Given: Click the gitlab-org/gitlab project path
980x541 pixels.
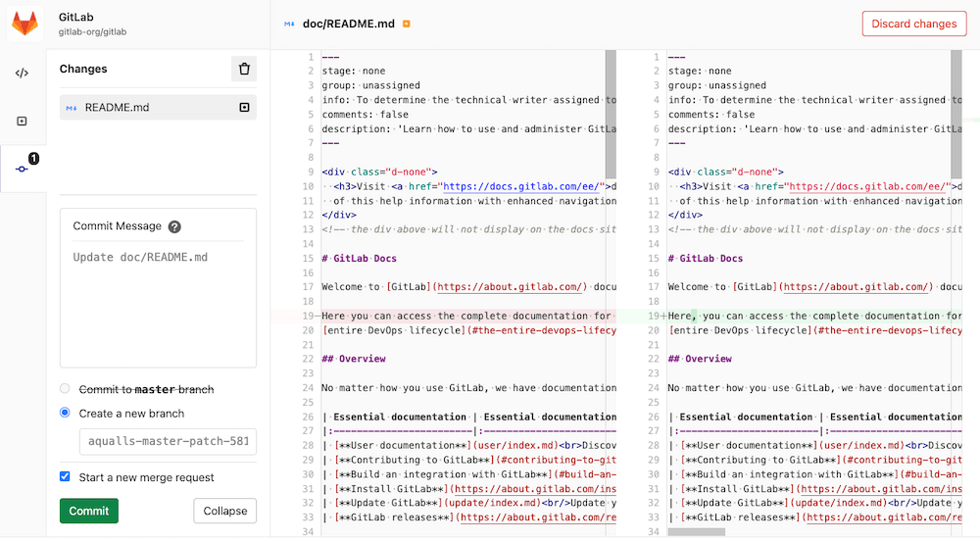Looking at the screenshot, I should 92,31.
